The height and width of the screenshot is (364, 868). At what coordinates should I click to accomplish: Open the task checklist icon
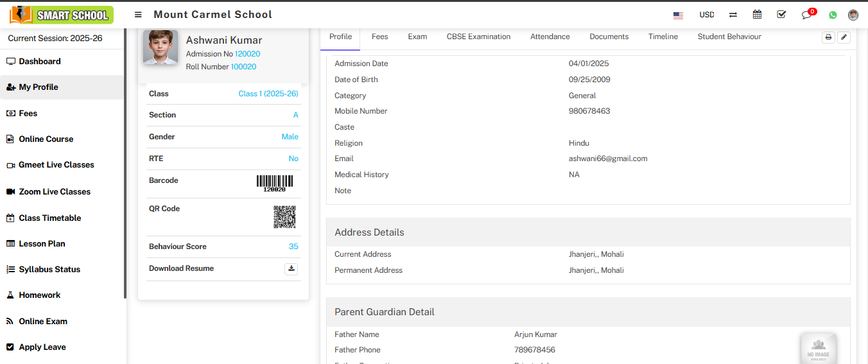point(781,15)
